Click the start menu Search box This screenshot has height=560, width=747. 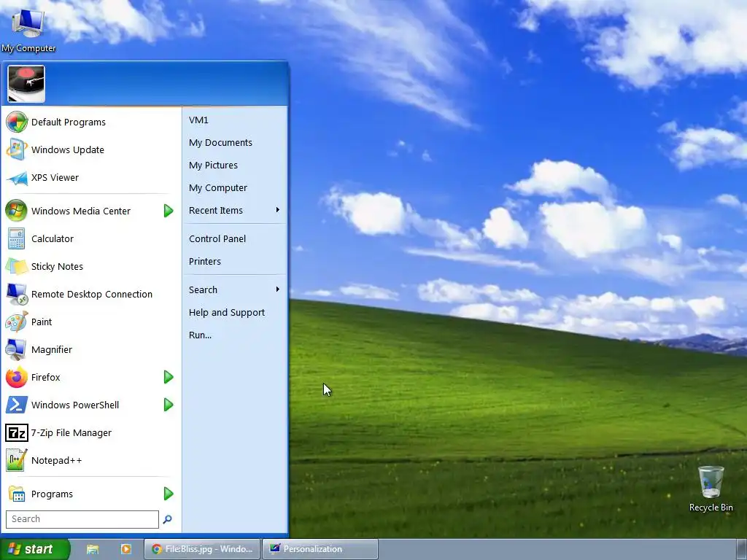click(x=82, y=519)
